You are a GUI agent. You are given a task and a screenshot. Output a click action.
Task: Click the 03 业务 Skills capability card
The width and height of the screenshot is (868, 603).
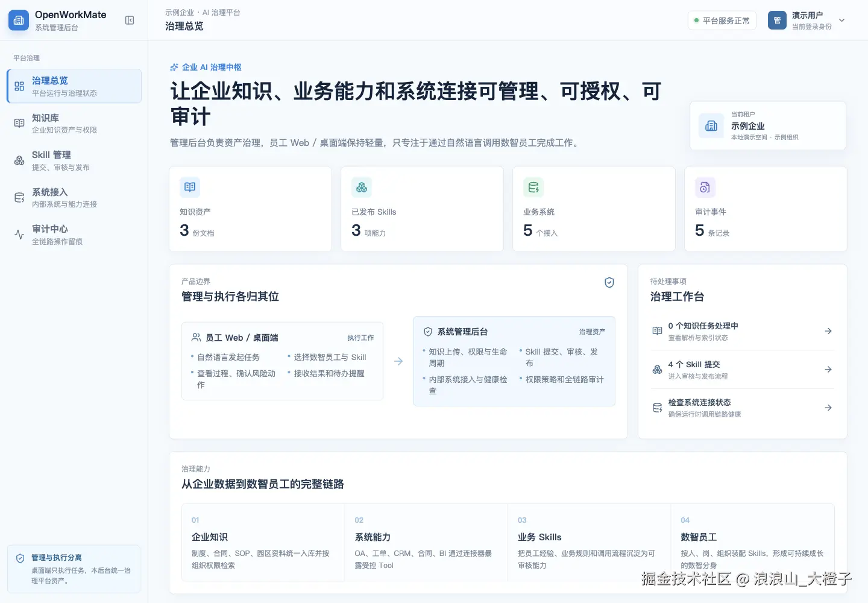click(x=590, y=543)
